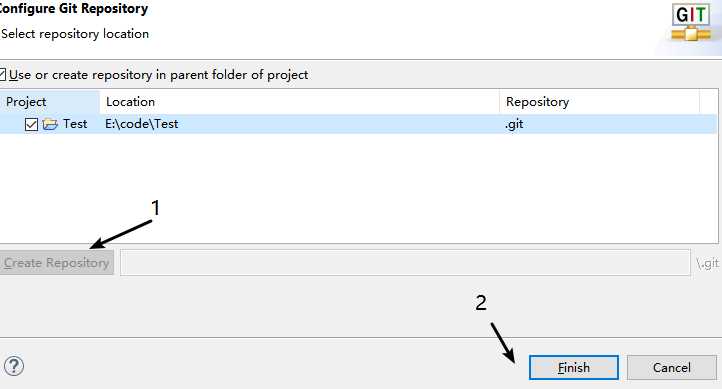This screenshot has width=722, height=389.
Task: Toggle the Use or create repository checkbox
Action: 2,75
